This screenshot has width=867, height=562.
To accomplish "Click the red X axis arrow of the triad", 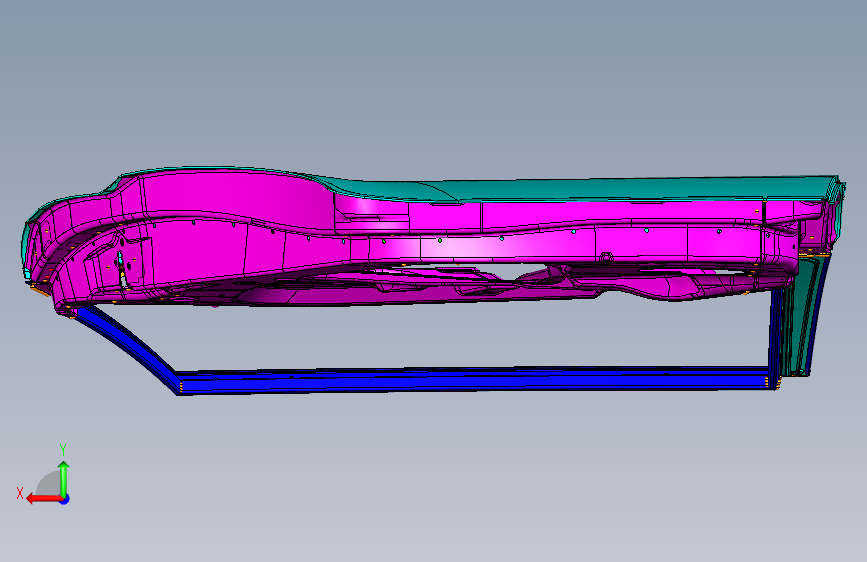I will 44,499.
